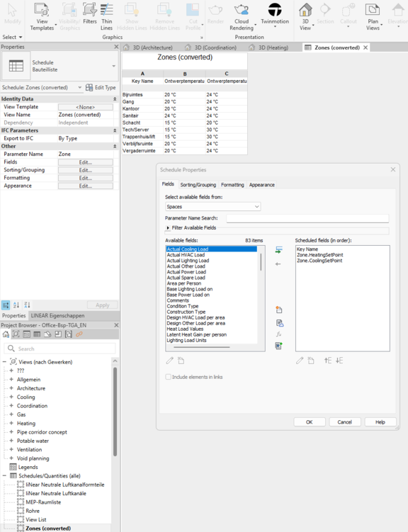Select Actual HVAC Load in available fields
Viewport: 408px width, 532px height.
186,255
